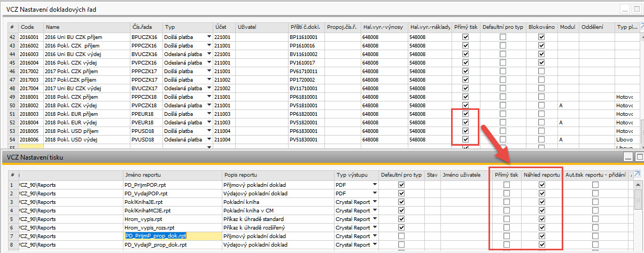Select report name Hrom_vypis.rpt
Screen dimensions: 644x253
172,219
